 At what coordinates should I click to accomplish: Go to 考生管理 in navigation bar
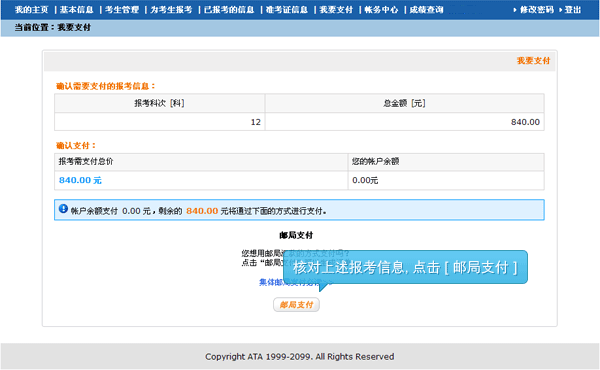tap(122, 10)
